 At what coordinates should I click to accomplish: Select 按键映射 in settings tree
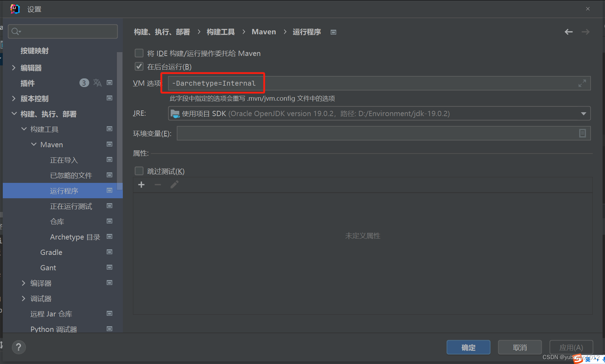34,51
